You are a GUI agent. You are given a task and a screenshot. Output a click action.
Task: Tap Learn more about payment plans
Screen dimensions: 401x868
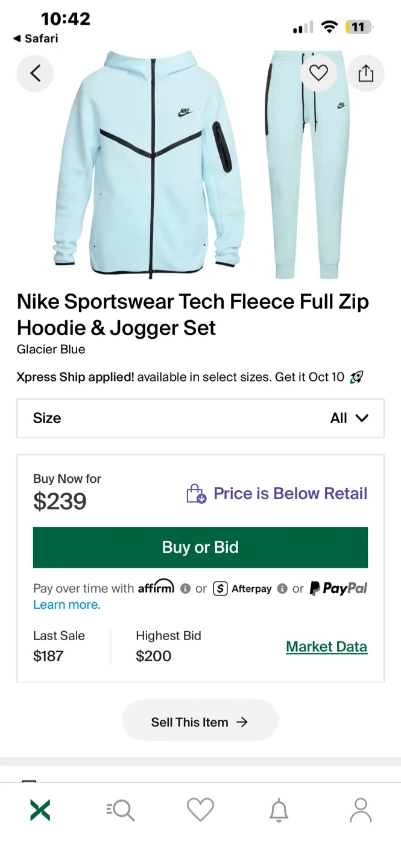point(66,605)
